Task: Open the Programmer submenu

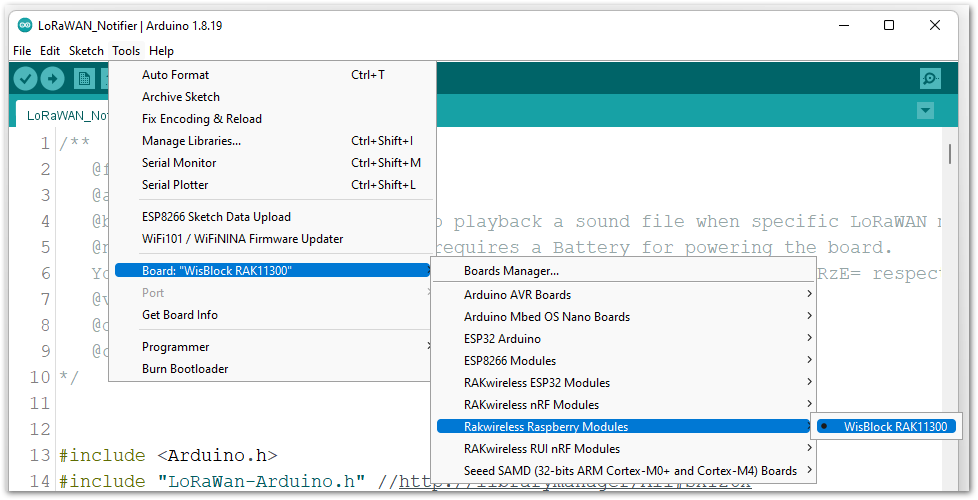Action: 272,347
